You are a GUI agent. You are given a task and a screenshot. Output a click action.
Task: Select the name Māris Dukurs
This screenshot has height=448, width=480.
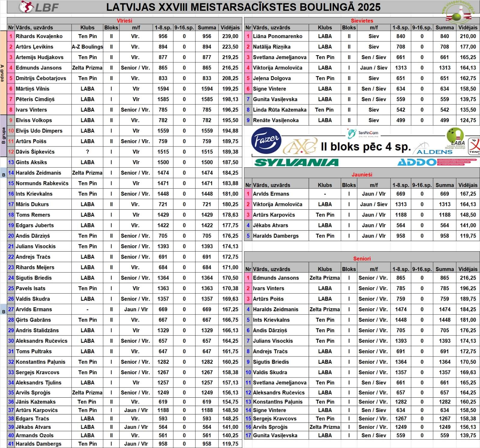click(32, 204)
